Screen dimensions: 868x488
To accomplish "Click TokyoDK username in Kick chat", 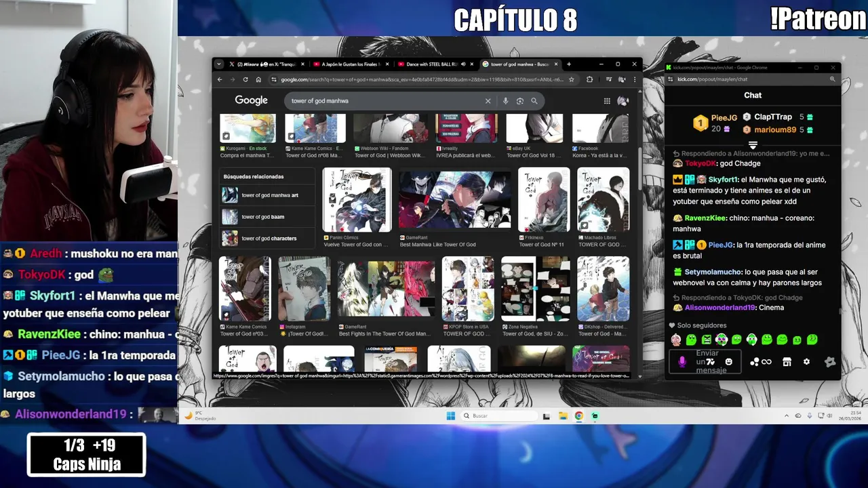I will 700,163.
